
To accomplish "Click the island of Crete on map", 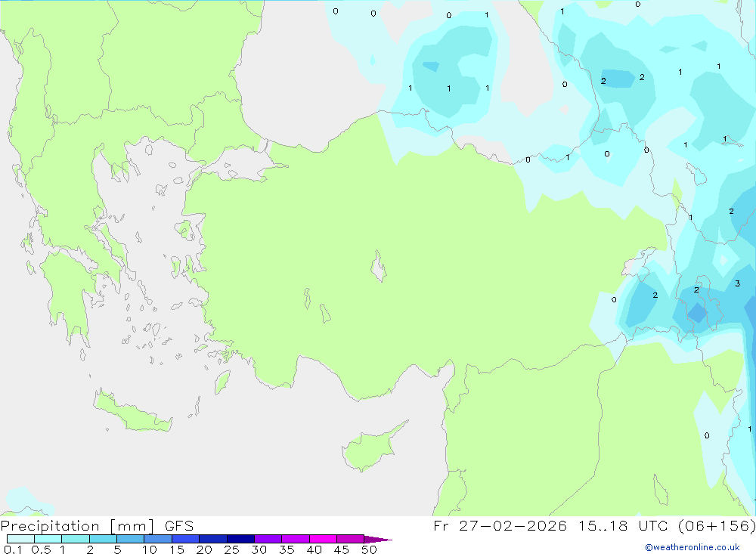I will click(132, 412).
